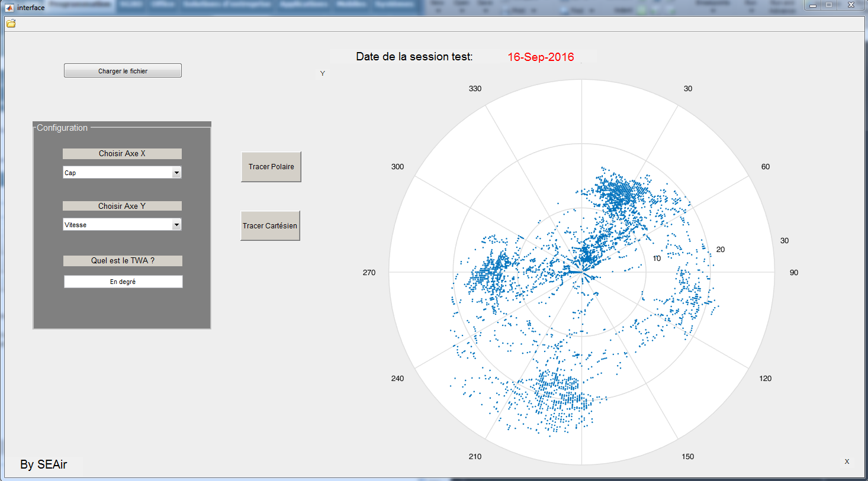Click the By SEAir text
The width and height of the screenshot is (868, 481).
[44, 464]
